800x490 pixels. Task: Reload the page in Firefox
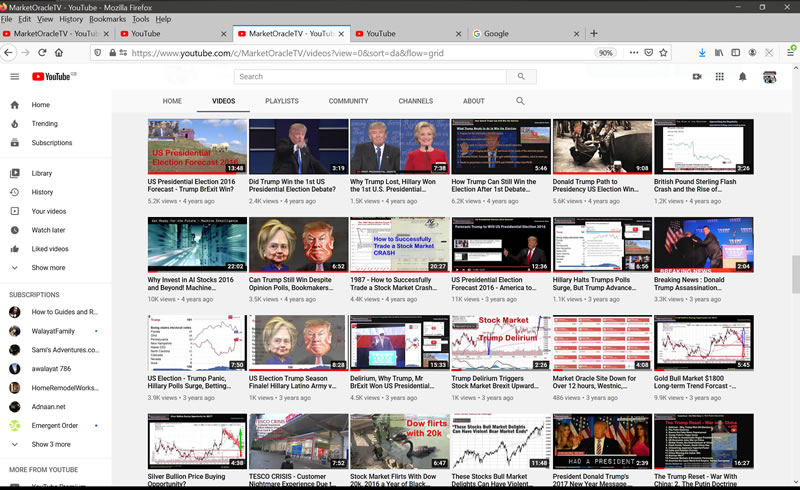[x=43, y=53]
